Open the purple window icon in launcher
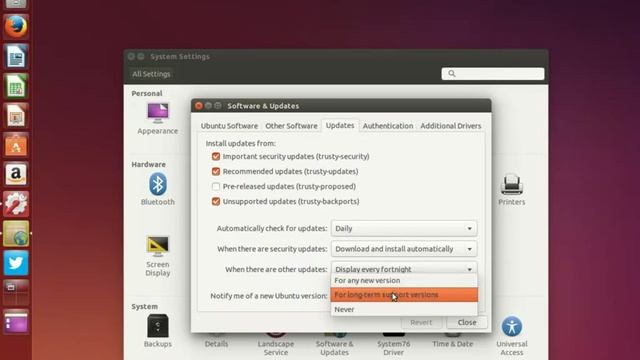The image size is (640, 360). click(16, 322)
